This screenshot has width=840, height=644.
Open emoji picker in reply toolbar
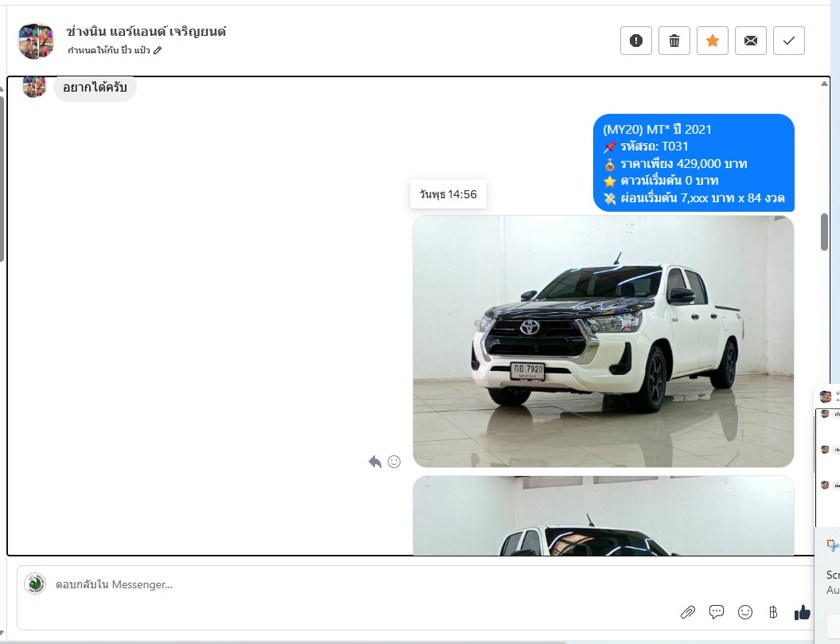pos(745,612)
